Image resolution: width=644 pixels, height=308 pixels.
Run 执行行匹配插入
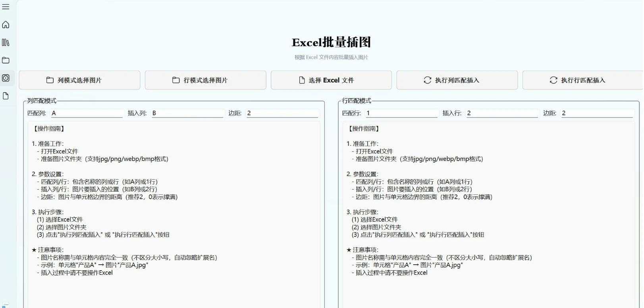pyautogui.click(x=583, y=80)
